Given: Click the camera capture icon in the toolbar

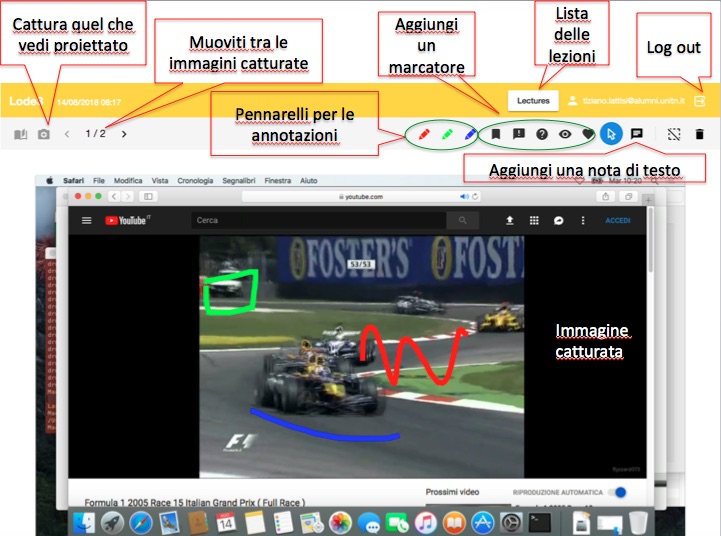Looking at the screenshot, I should (44, 134).
